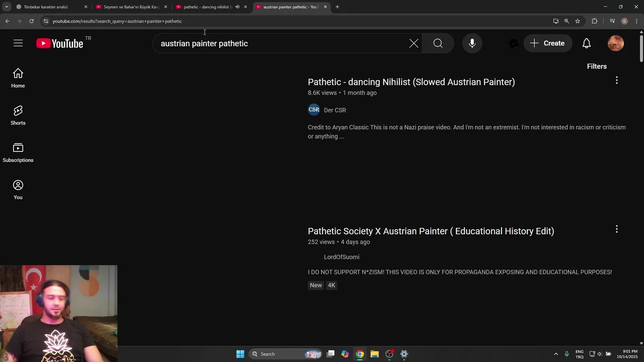Click the browser address bar URL
644x362 pixels.
pos(117,21)
